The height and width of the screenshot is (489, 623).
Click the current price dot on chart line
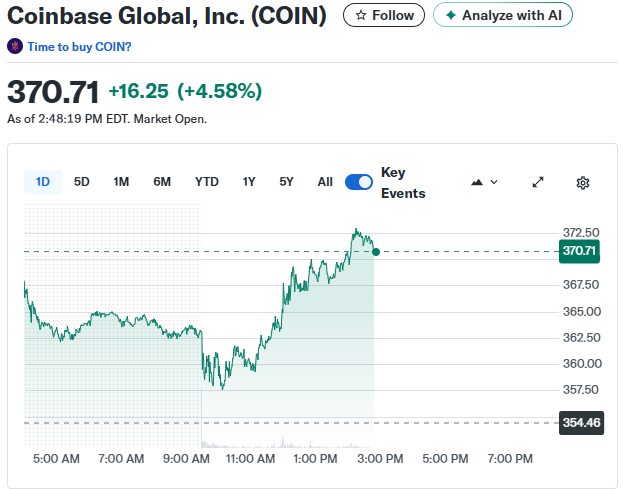click(x=375, y=251)
